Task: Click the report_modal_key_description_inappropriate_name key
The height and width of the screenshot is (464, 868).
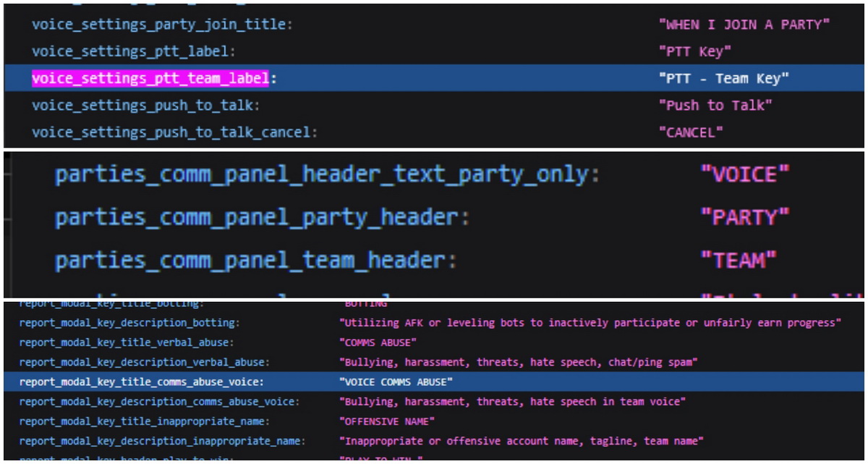Action: 162,440
